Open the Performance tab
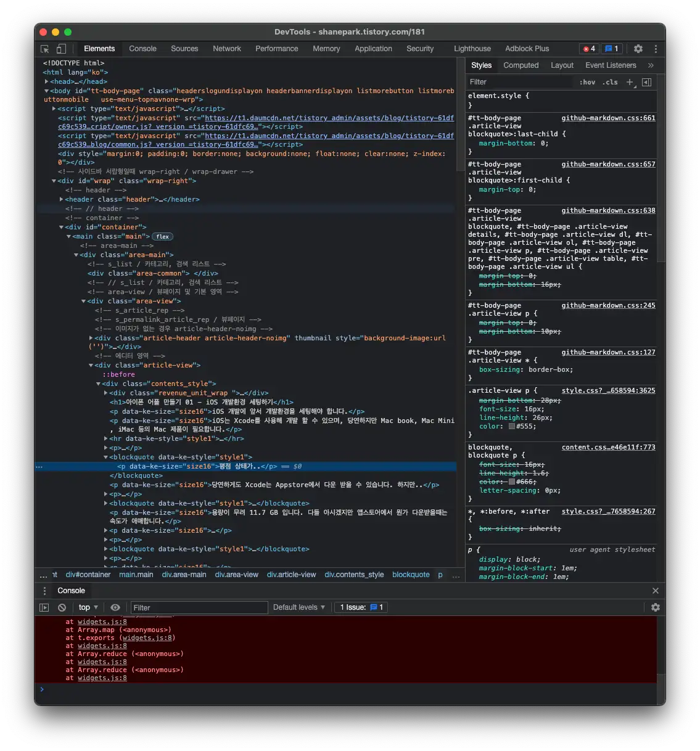 [276, 49]
